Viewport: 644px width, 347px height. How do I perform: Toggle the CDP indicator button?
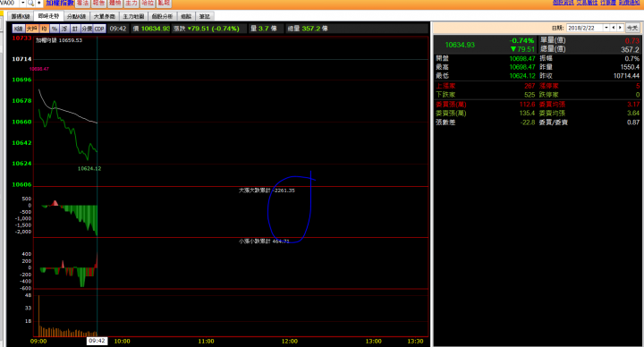coord(99,29)
